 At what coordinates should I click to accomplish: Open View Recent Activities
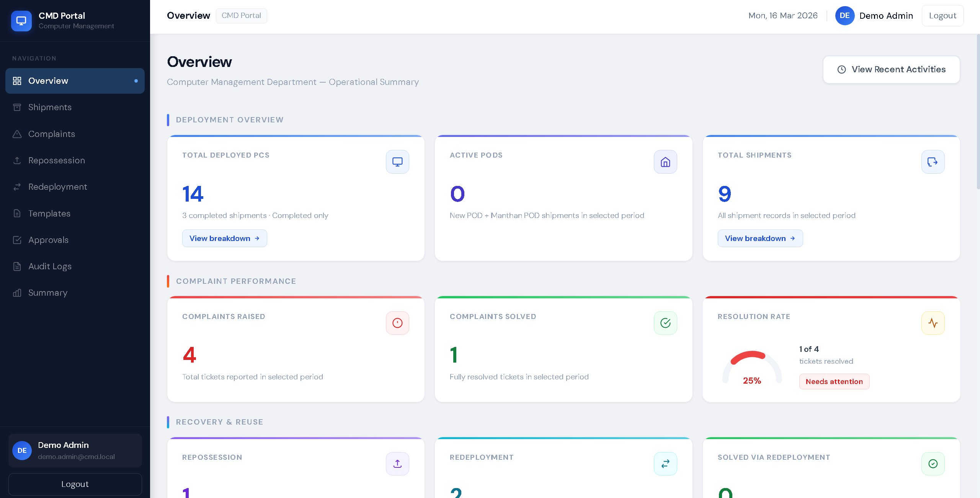pos(891,70)
